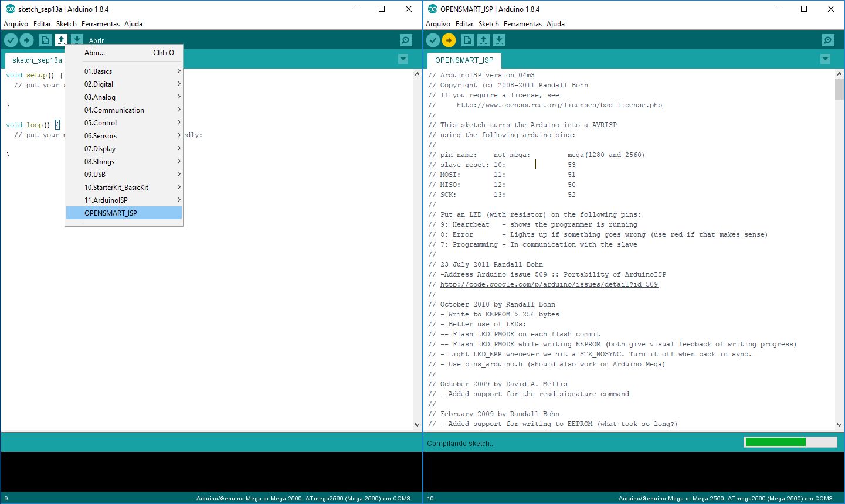Select OPENSMART_ISP entry in open menu
This screenshot has width=845, height=504.
tap(124, 213)
